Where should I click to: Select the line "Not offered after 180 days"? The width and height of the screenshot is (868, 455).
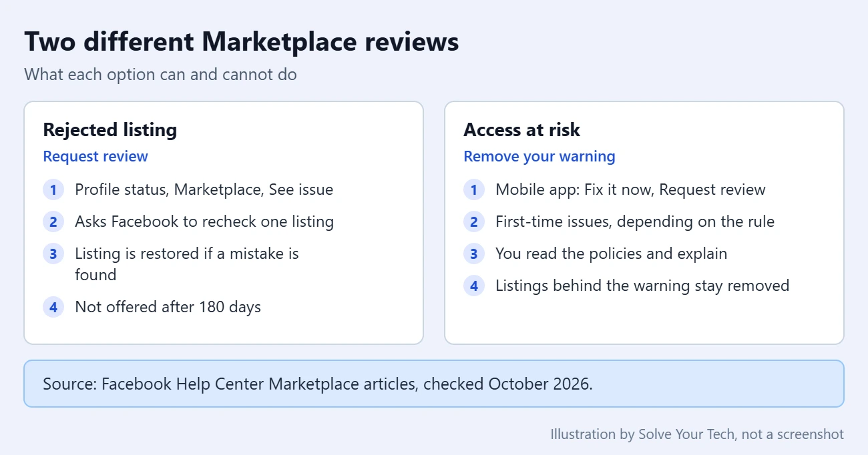coord(168,307)
